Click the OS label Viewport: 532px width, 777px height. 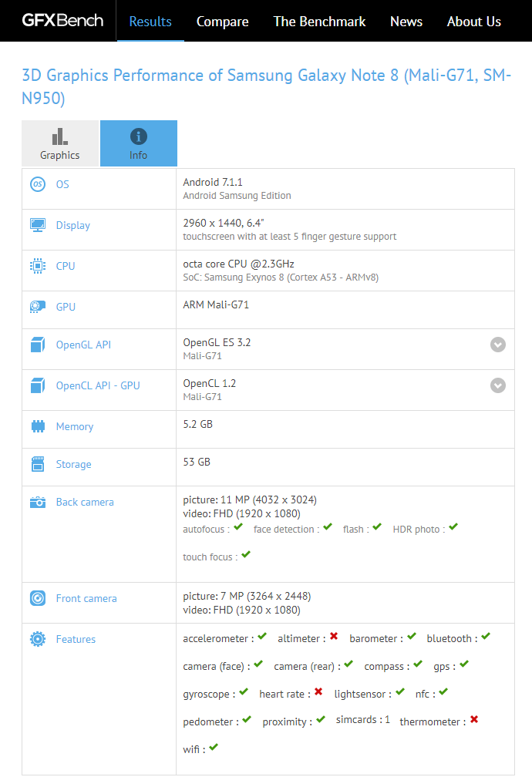coord(62,184)
